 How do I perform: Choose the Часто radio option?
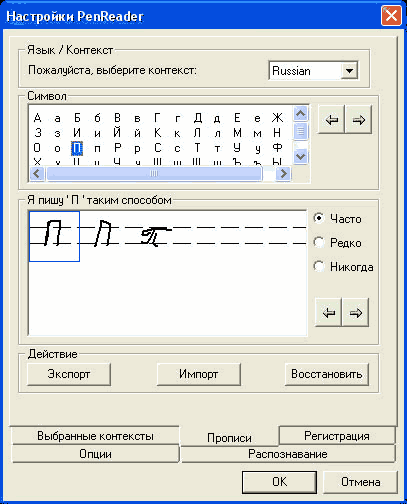(337, 219)
